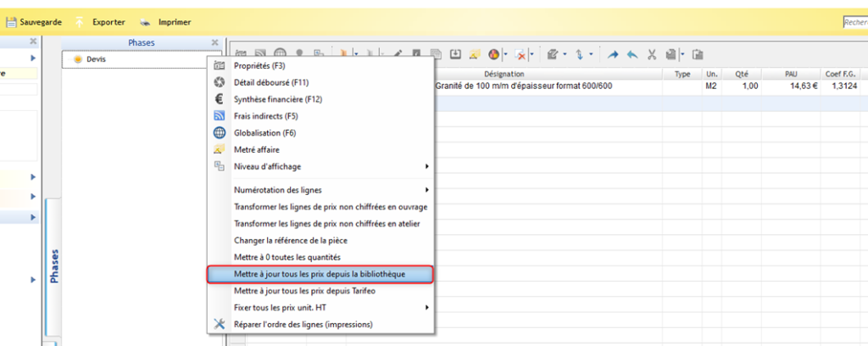The width and height of the screenshot is (868, 346).
Task: Click the red X delete toolbar icon
Action: click(x=521, y=54)
